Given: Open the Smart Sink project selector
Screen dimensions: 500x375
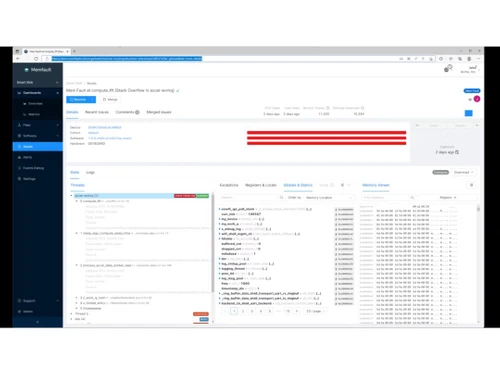Looking at the screenshot, I should pos(38,82).
